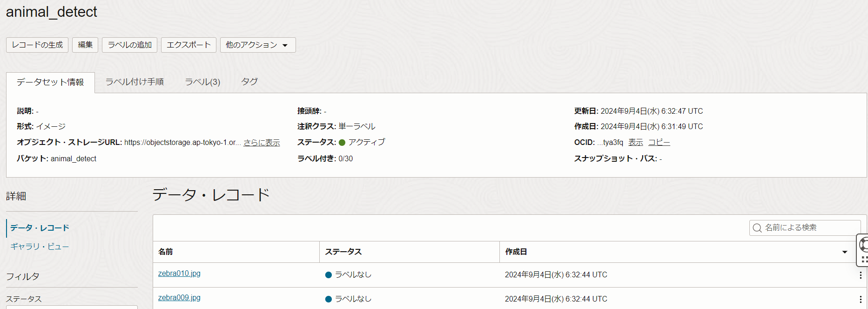The height and width of the screenshot is (309, 868).
Task: Click the blue status dot for zebra010.jpg
Action: tap(329, 275)
